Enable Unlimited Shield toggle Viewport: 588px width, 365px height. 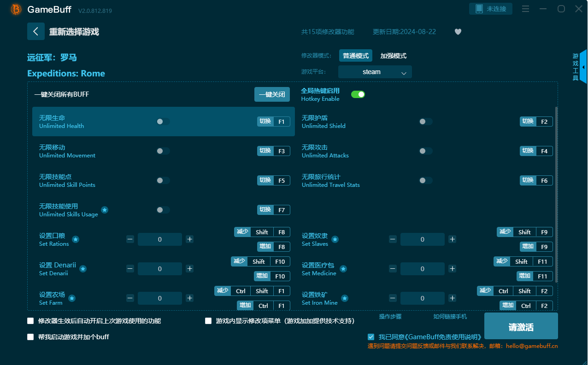[426, 122]
